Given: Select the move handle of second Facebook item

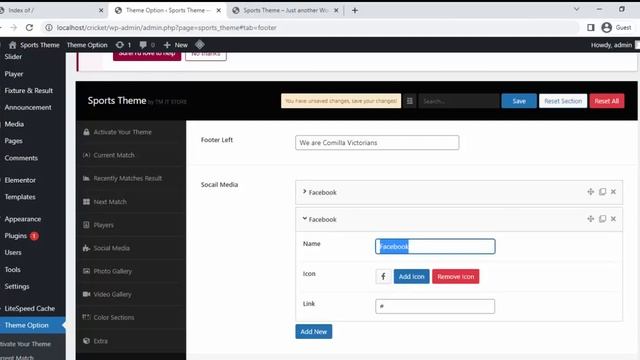Looking at the screenshot, I should (590, 219).
